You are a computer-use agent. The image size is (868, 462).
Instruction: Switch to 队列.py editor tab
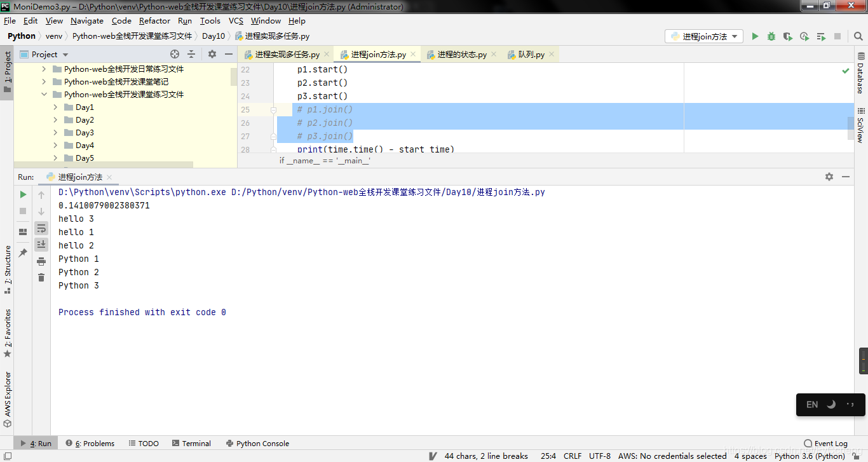point(531,55)
